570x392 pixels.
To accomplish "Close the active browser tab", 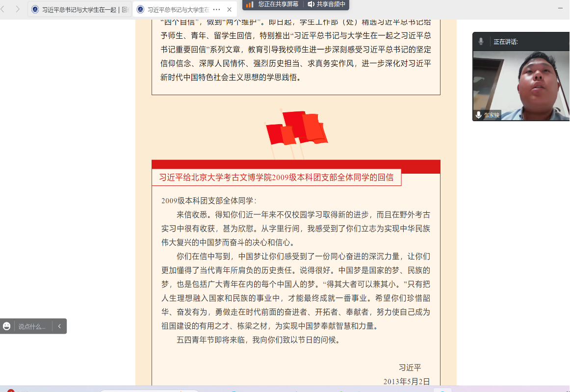I will tap(229, 9).
